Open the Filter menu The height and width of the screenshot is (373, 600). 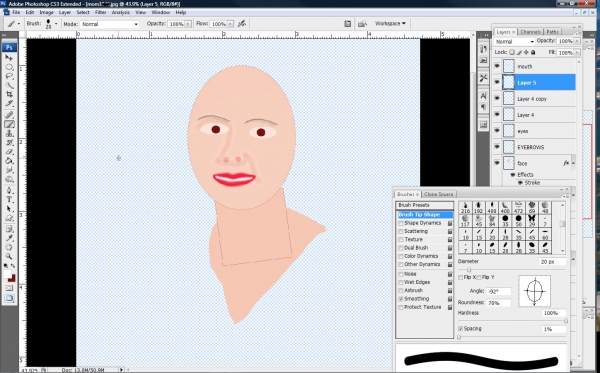tap(100, 12)
